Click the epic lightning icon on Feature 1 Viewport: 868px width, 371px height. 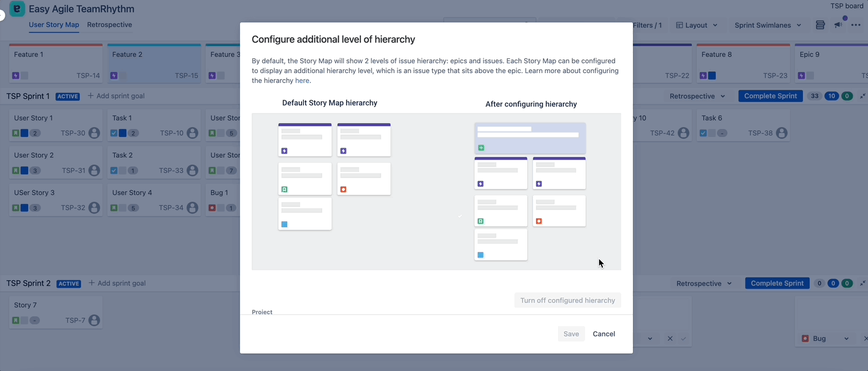point(15,76)
